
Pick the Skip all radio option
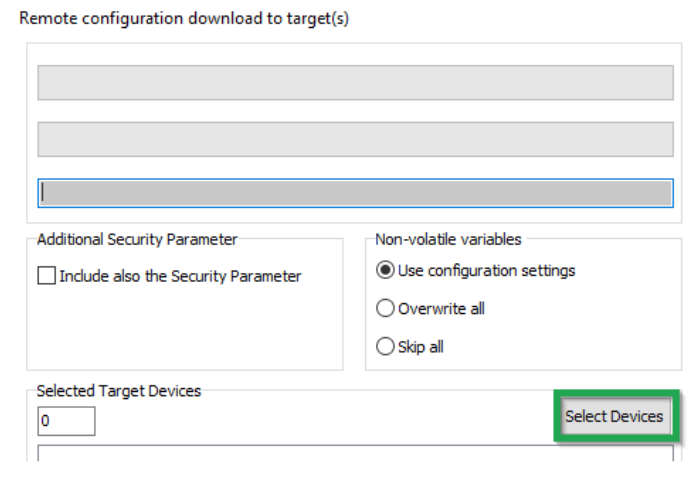[x=385, y=347]
